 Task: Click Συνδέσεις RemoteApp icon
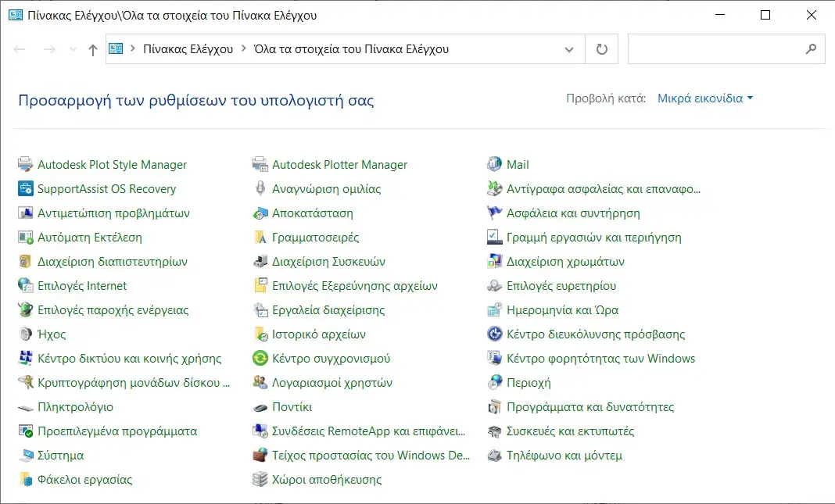click(260, 431)
